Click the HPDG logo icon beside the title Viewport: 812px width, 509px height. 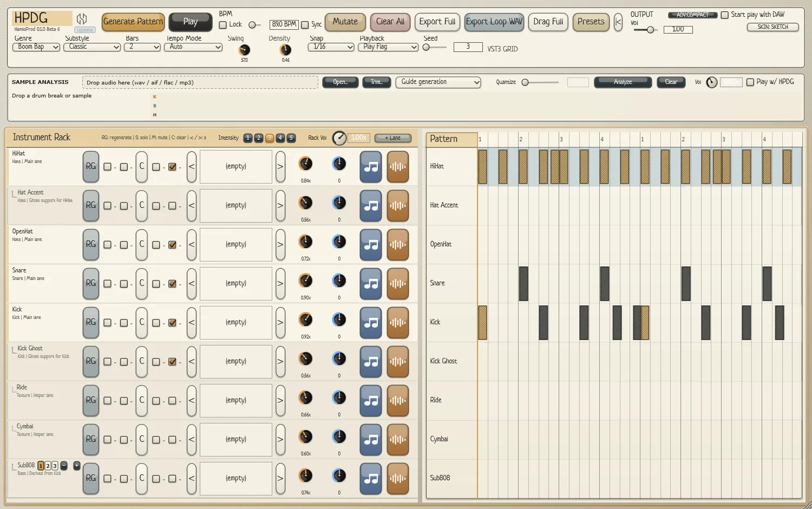82,19
